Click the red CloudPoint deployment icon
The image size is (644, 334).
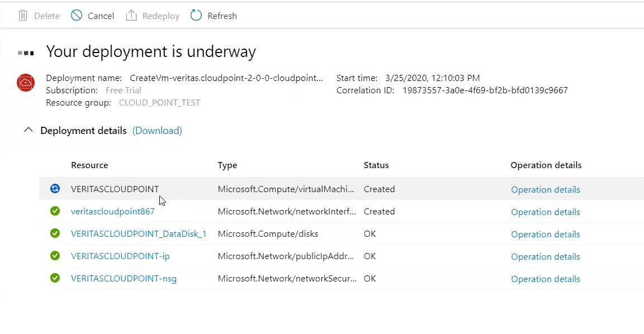coord(26,83)
